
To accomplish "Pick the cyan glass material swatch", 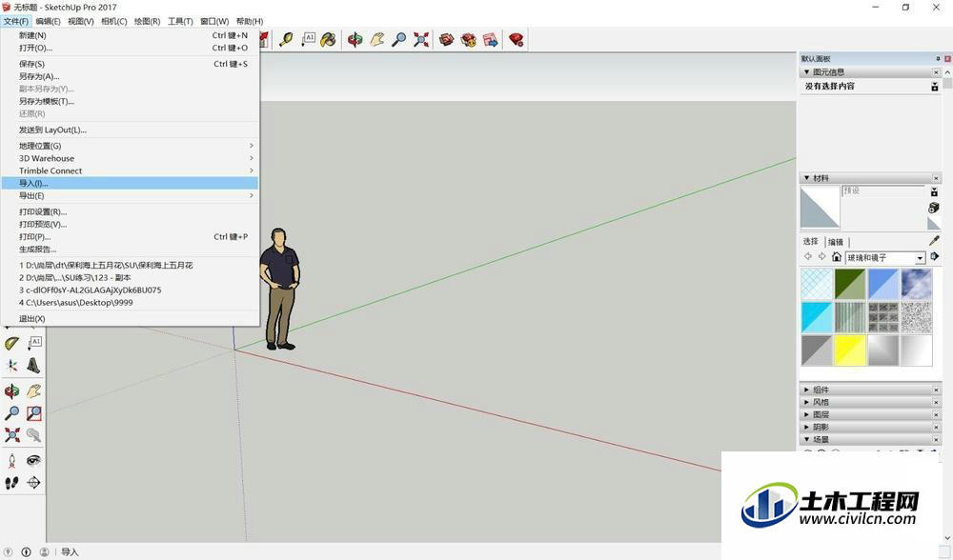I will click(x=817, y=317).
